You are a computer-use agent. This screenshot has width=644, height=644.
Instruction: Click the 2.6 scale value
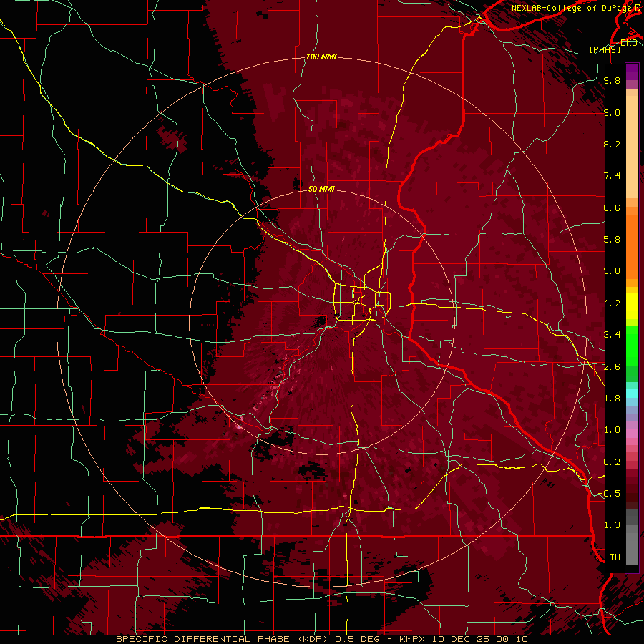point(612,367)
